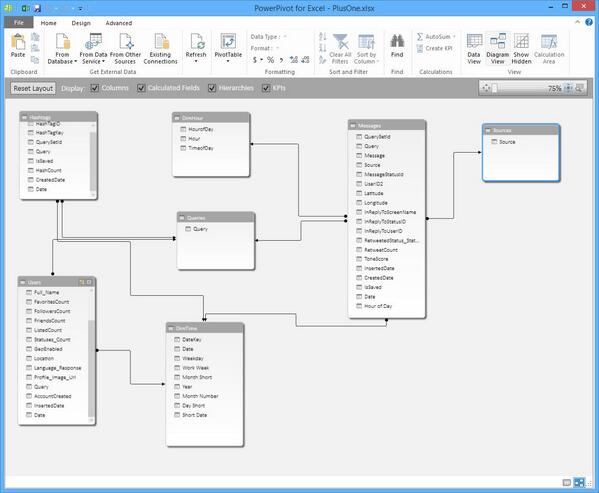Switch to grid view icon at bottom right
599x493 pixels.
point(567,483)
